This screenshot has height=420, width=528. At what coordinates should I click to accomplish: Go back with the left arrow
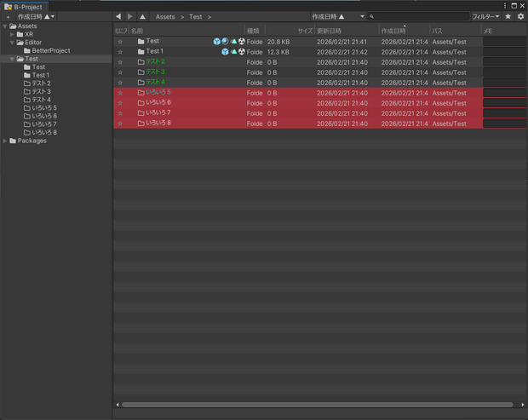tap(118, 16)
